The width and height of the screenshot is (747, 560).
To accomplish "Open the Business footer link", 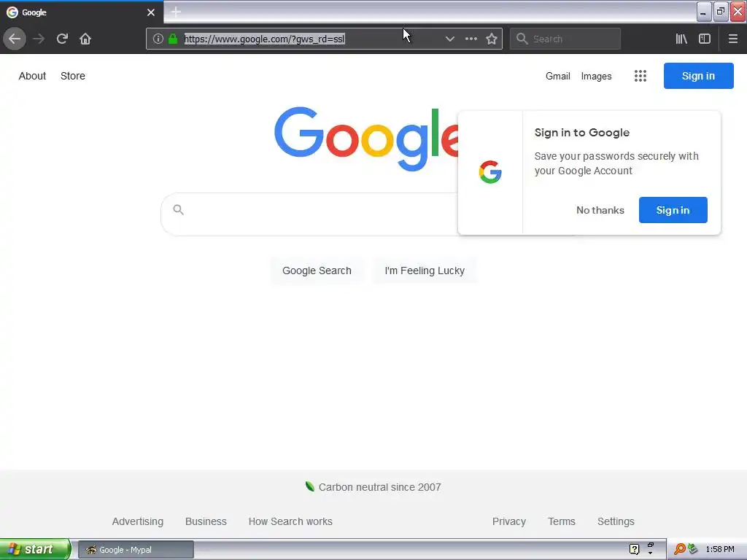I will point(206,521).
